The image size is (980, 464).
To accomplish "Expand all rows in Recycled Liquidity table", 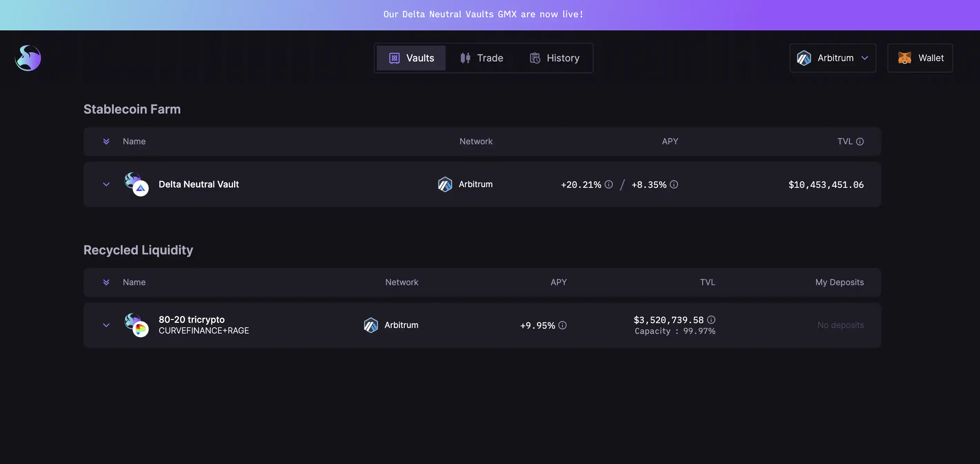I will (x=106, y=282).
